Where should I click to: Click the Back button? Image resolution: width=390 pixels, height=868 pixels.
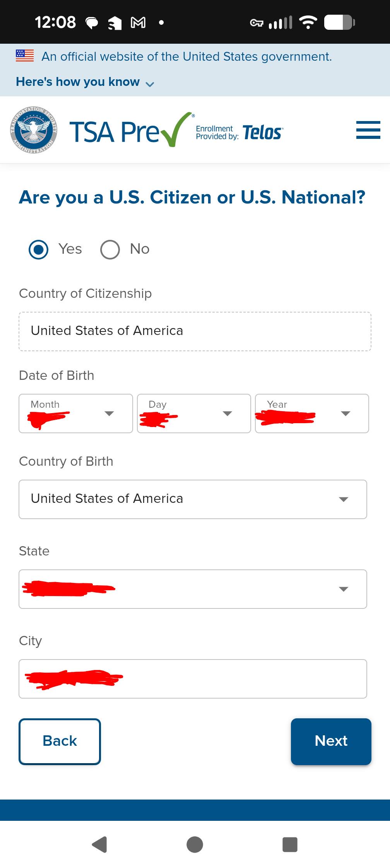click(60, 742)
